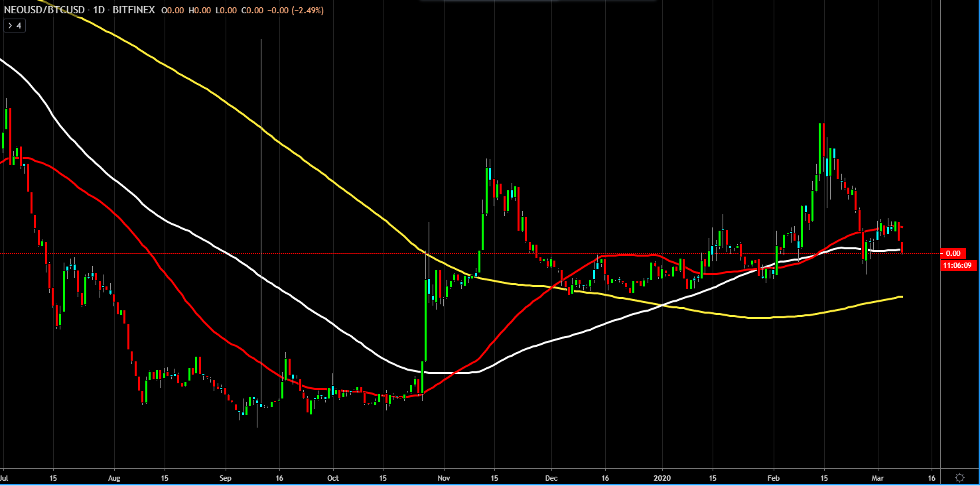This screenshot has height=486, width=980.
Task: Click the 11:06:09 bar countdown label
Action: click(x=953, y=265)
